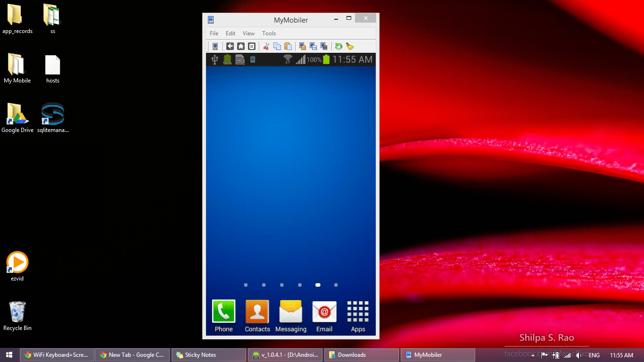Screen dimensions: 644x362
Task: Tap the USB icon in phone status bar
Action: click(x=215, y=59)
